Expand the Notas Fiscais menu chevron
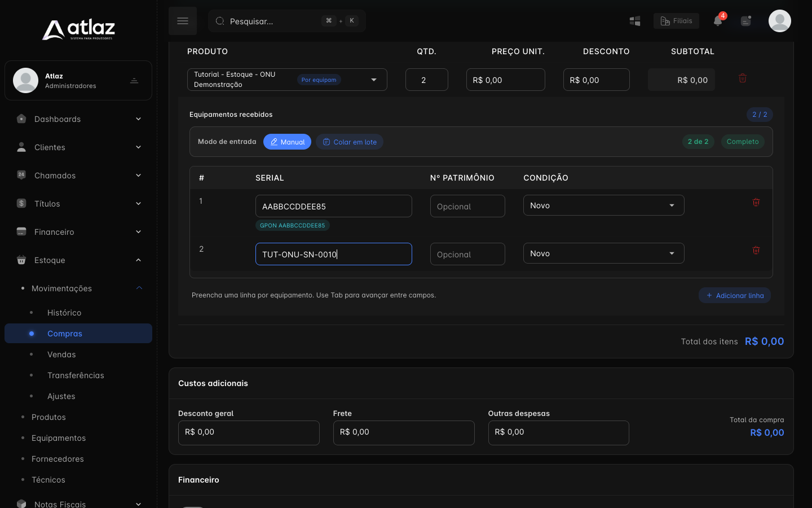The width and height of the screenshot is (812, 508). click(138, 504)
